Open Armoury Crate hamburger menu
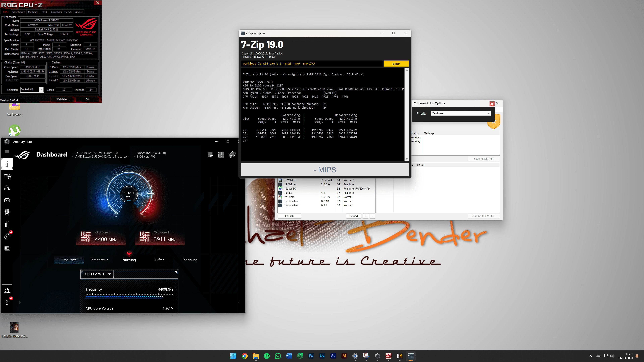Image resolution: width=644 pixels, height=362 pixels. (7, 152)
